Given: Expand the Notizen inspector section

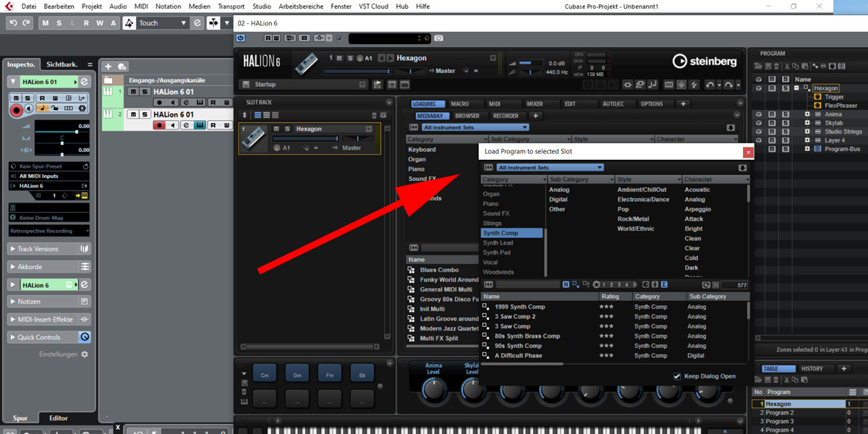Looking at the screenshot, I should [x=14, y=302].
